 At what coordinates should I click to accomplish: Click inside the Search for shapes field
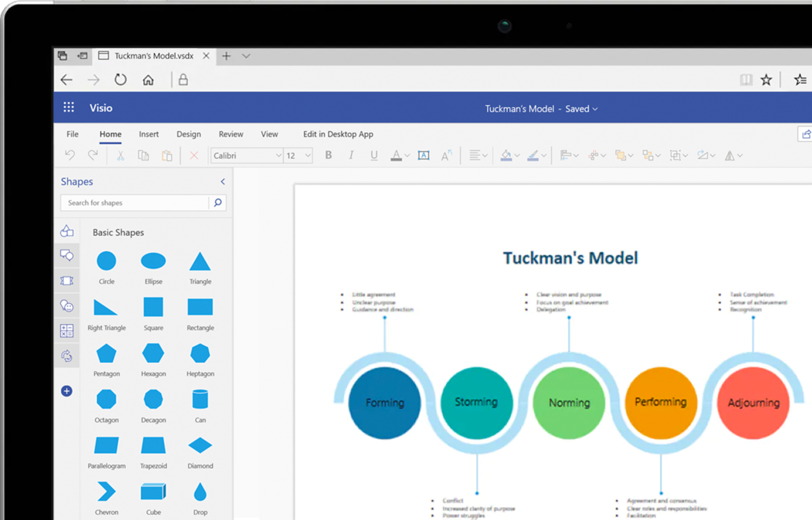pos(135,203)
